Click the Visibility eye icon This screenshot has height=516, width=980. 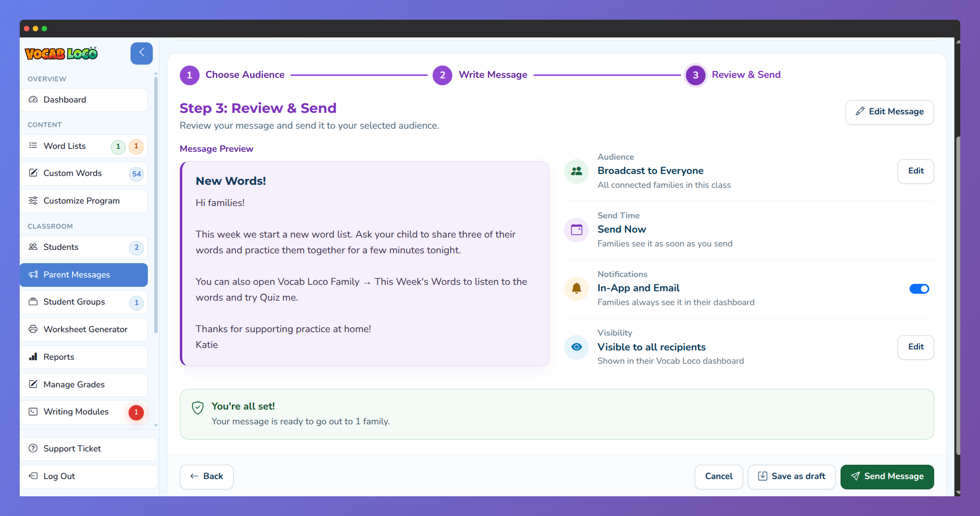[x=576, y=347]
